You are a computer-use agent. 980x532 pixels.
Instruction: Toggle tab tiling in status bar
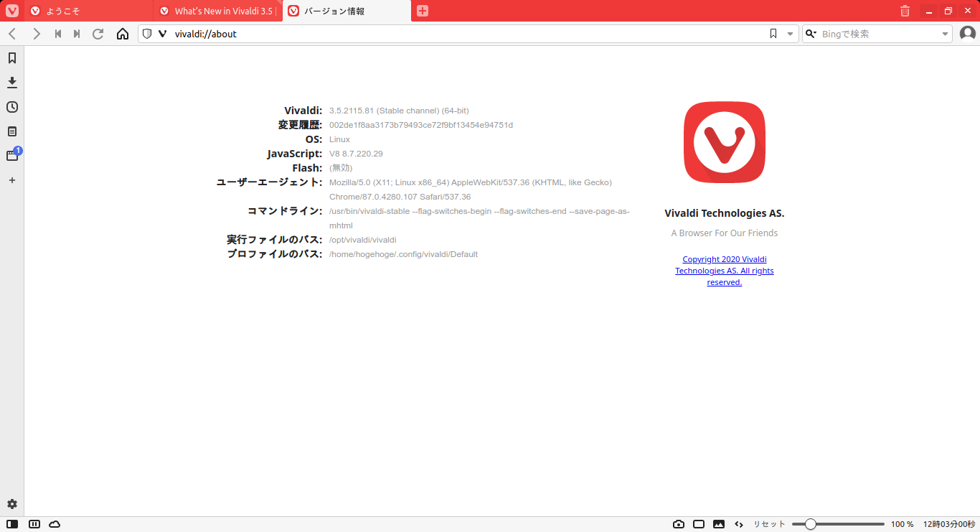pyautogui.click(x=34, y=524)
